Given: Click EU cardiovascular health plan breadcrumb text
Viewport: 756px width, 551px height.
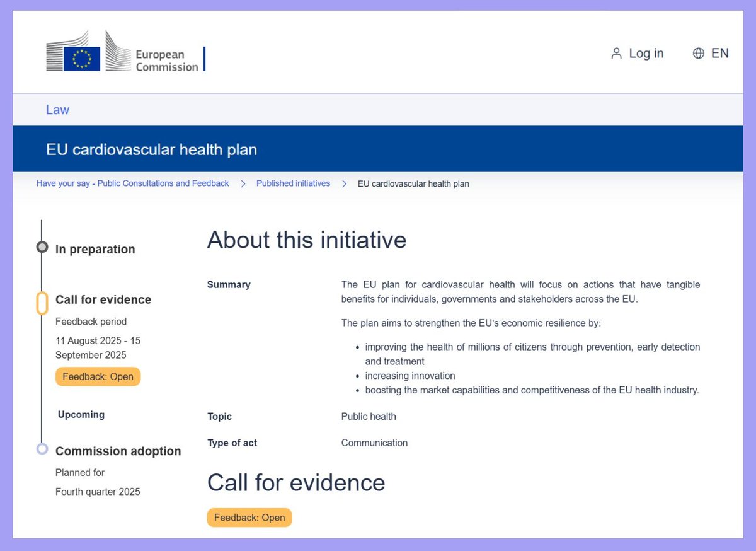Looking at the screenshot, I should pyautogui.click(x=413, y=183).
